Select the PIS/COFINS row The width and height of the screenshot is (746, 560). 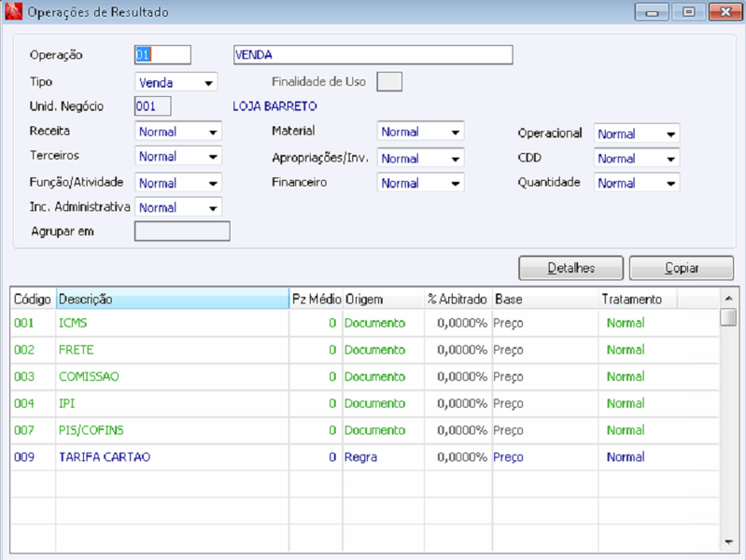[364, 430]
